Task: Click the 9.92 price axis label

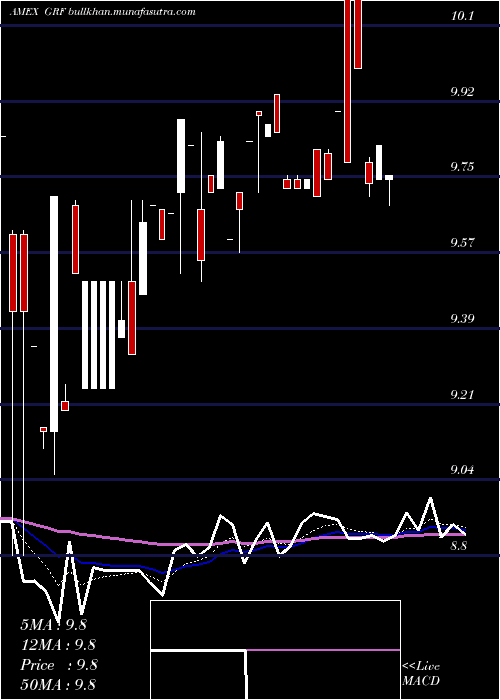Action: 462,92
